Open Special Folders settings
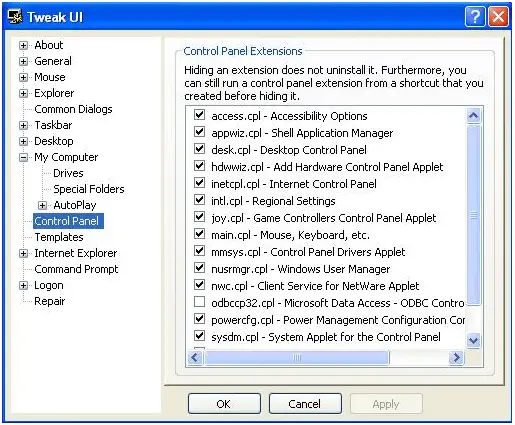 click(89, 189)
